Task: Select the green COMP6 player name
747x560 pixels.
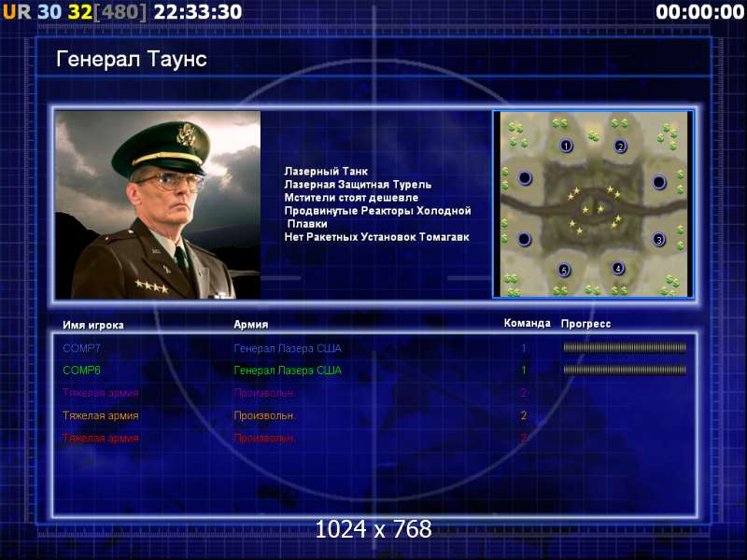Action: pos(81,370)
